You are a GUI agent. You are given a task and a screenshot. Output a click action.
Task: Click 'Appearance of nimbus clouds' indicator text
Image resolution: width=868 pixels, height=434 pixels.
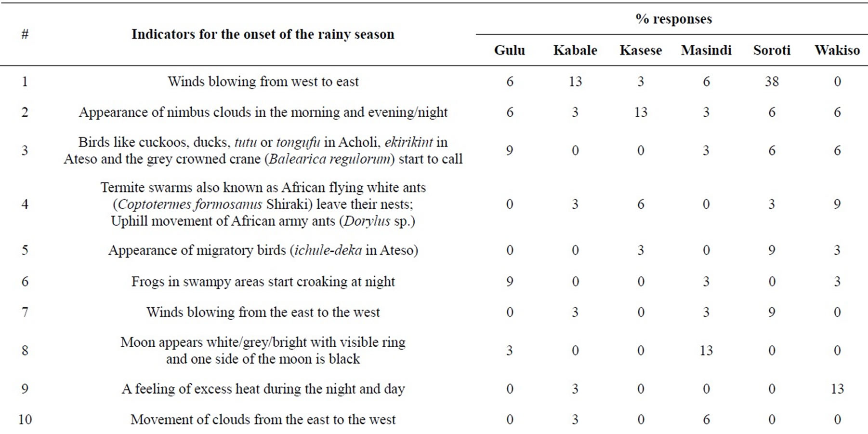[263, 112]
